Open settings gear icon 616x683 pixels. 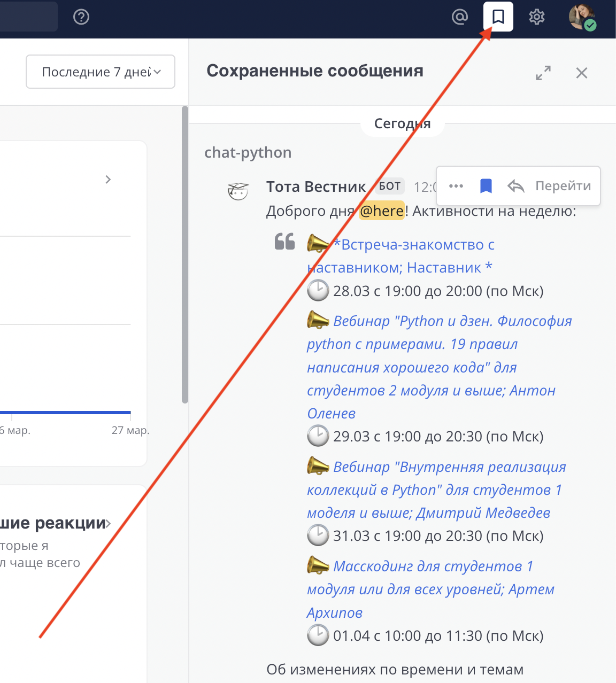pos(536,17)
